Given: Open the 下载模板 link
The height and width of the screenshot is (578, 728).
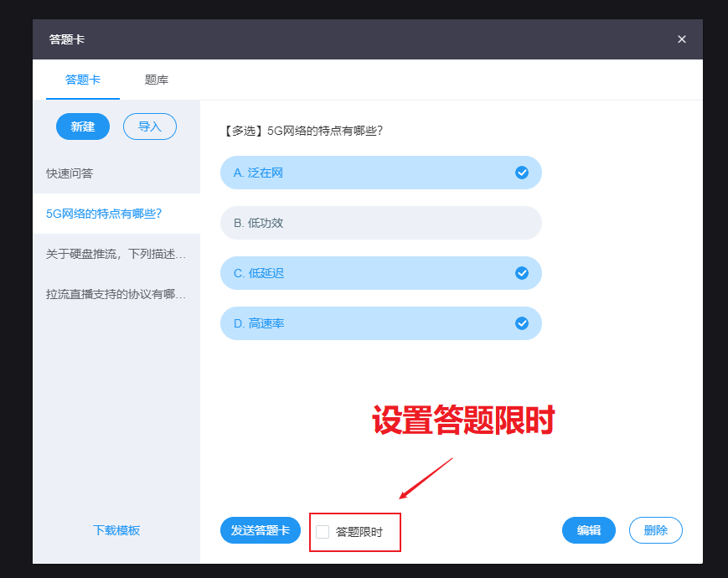Looking at the screenshot, I should click(116, 530).
